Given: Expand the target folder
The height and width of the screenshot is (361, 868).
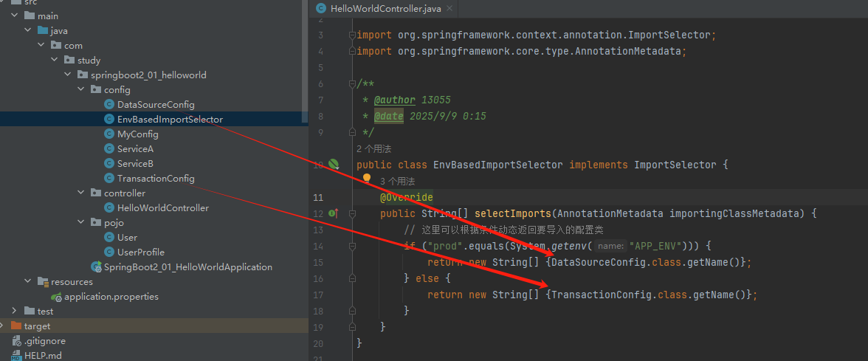Looking at the screenshot, I should 1,326.
